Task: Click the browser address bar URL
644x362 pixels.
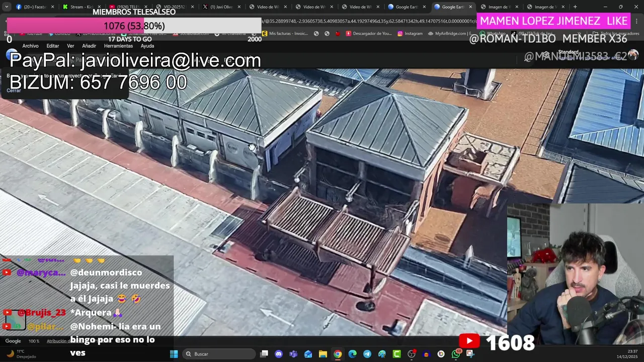Action: pyautogui.click(x=370, y=21)
